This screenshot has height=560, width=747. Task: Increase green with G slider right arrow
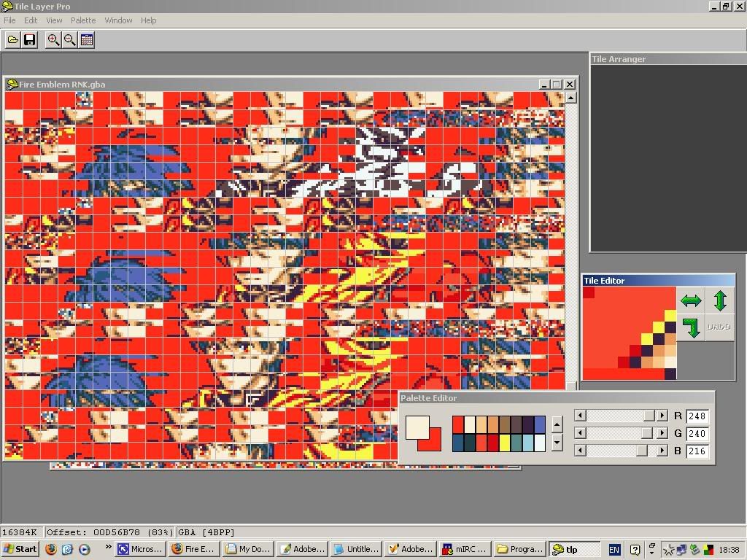click(x=662, y=433)
